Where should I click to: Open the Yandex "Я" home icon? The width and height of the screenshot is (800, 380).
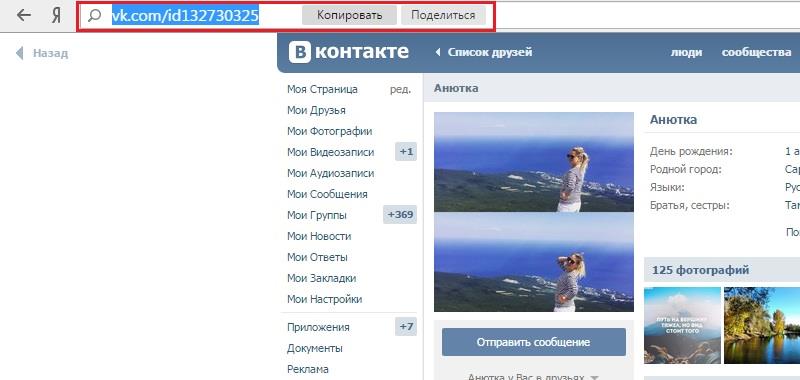pos(56,16)
